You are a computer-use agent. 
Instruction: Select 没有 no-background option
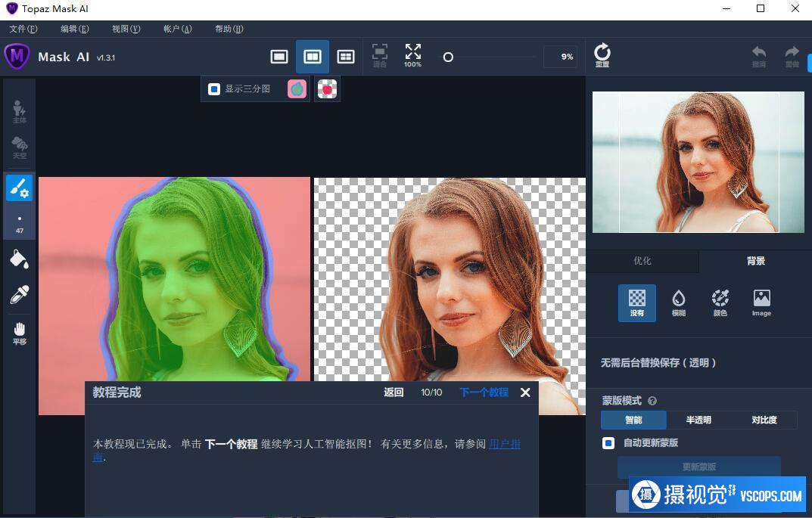click(637, 302)
